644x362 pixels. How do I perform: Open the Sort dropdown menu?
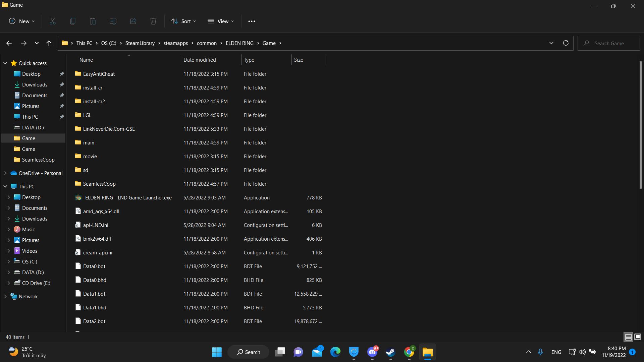[x=183, y=21]
